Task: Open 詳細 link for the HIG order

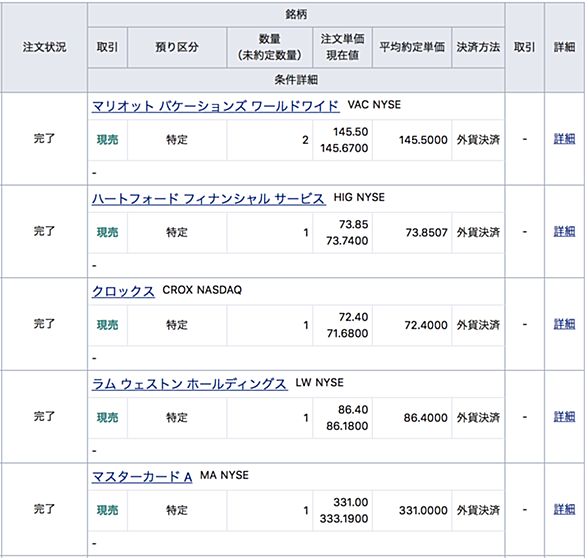Action: 564,231
